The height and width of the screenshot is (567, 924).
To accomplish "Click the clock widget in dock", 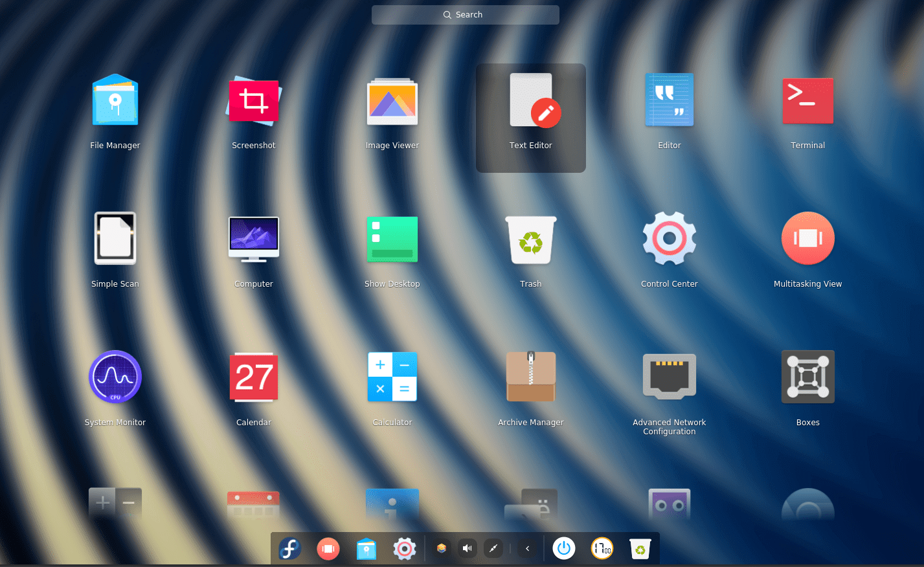I will pos(602,549).
